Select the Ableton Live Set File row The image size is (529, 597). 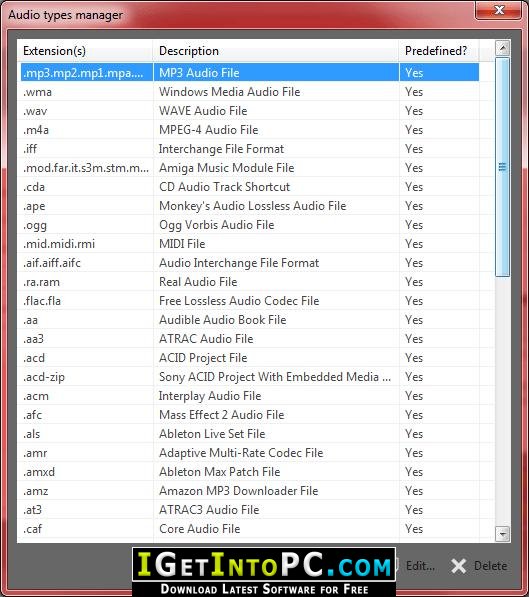tap(250, 434)
